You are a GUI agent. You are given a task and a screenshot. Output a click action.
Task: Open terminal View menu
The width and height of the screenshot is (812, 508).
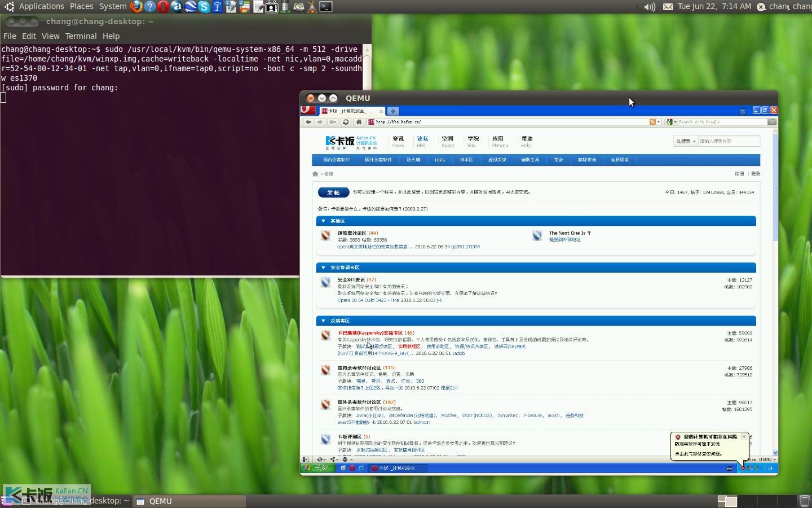point(50,36)
